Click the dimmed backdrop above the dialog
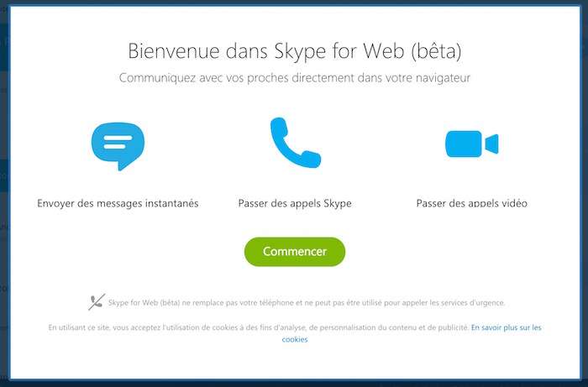The width and height of the screenshot is (588, 387). [x=294, y=3]
